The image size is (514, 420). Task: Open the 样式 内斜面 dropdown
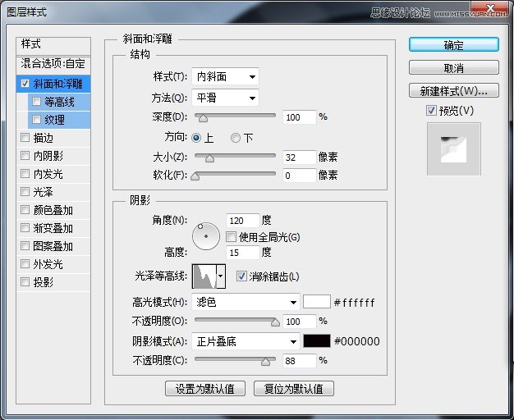point(225,76)
